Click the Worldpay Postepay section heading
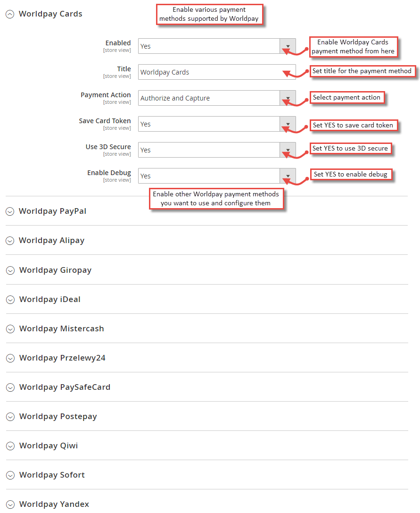 [x=58, y=416]
